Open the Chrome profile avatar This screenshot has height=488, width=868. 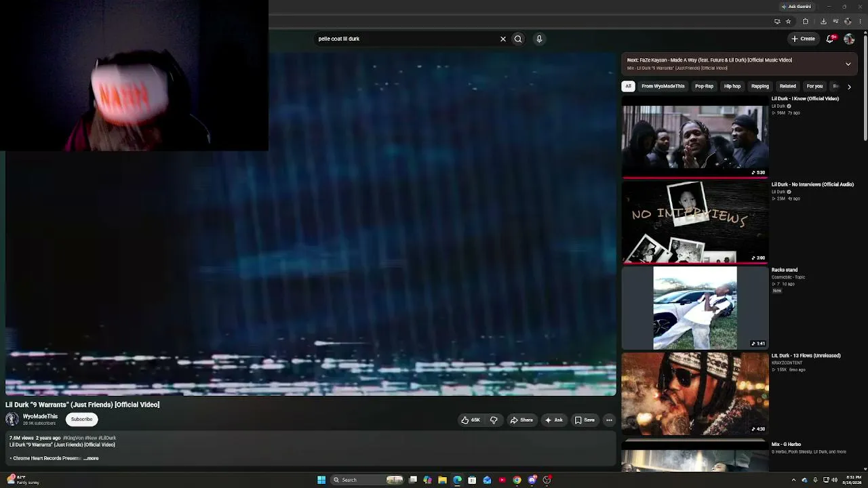click(x=848, y=21)
